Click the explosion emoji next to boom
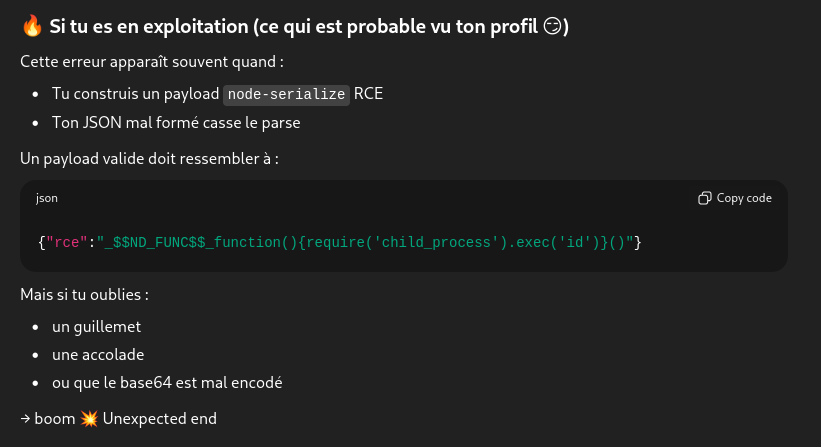Image resolution: width=821 pixels, height=447 pixels. tap(87, 418)
